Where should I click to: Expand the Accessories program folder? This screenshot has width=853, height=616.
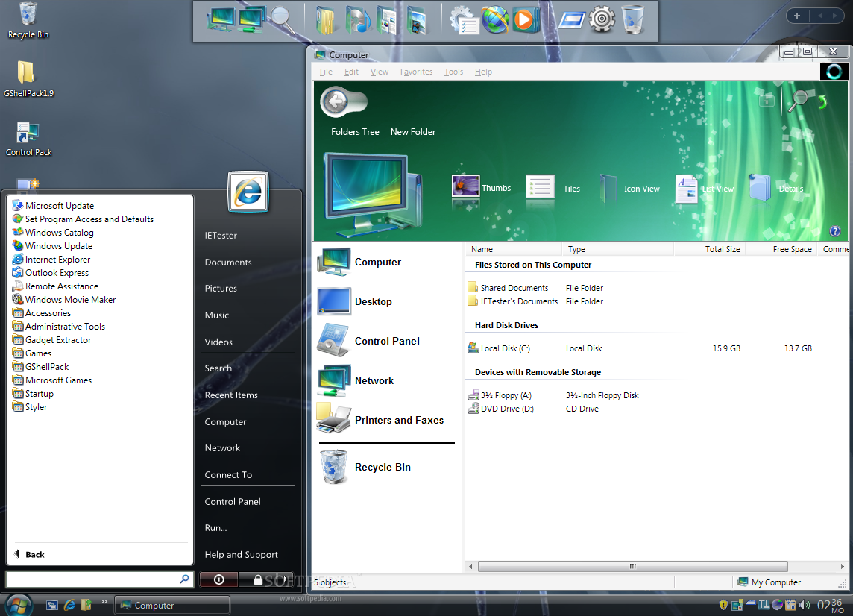click(x=41, y=313)
